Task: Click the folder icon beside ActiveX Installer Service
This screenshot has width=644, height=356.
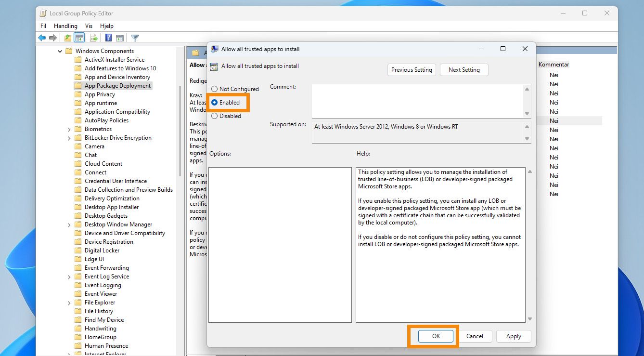Action: [x=78, y=60]
